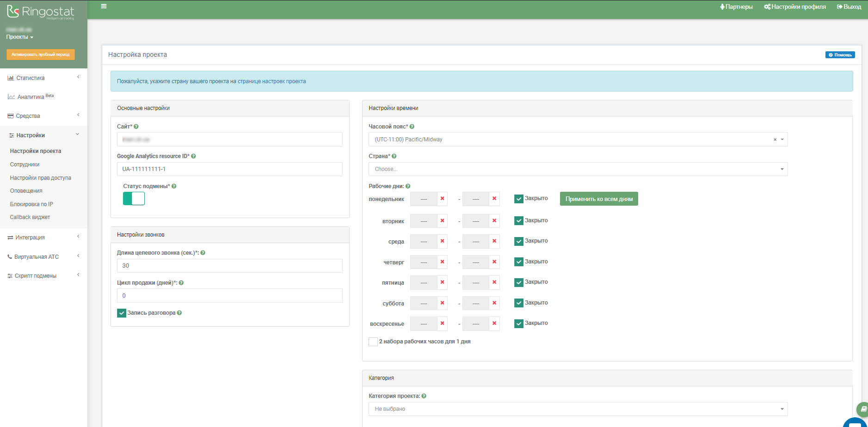
Task: Open Аналитика Beta in sidebar
Action: tap(31, 97)
